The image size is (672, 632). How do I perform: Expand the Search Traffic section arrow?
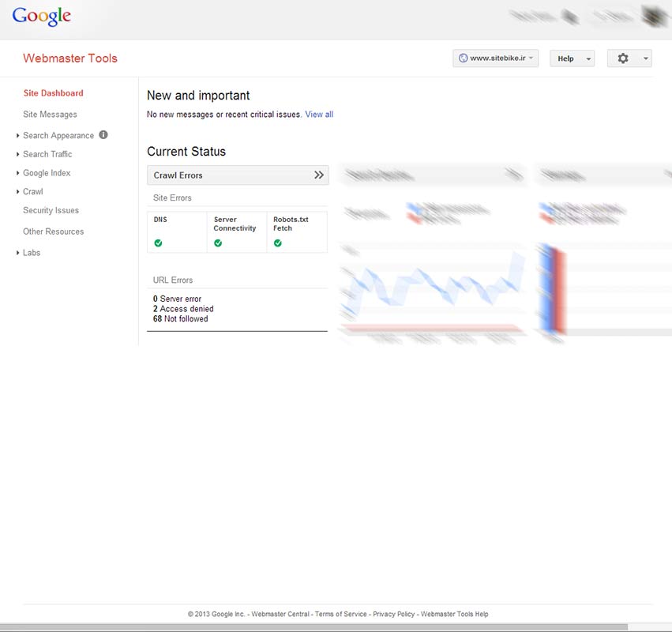click(x=17, y=154)
